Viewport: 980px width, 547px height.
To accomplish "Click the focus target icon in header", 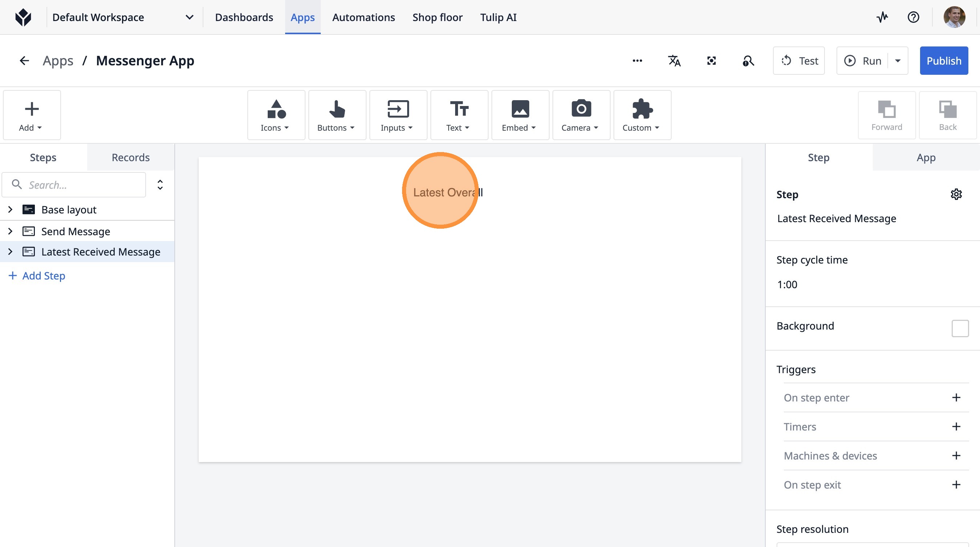I will [x=711, y=61].
